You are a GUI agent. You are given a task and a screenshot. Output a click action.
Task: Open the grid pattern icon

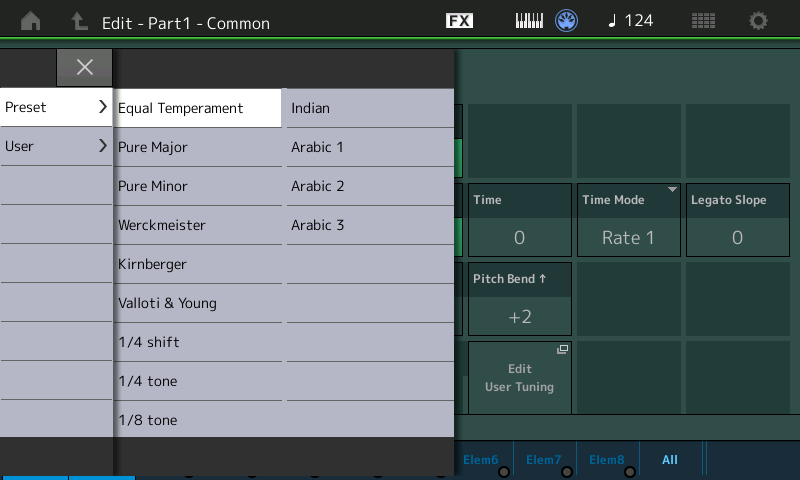coord(703,21)
